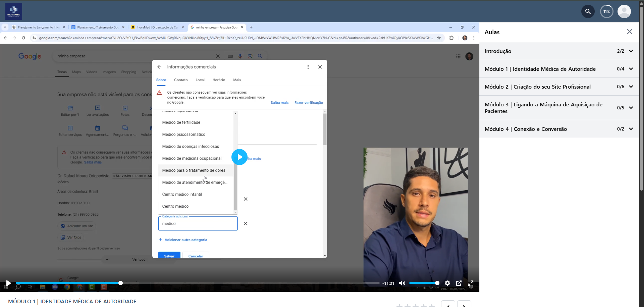Open Windows taskbar search icon

[18, 287]
